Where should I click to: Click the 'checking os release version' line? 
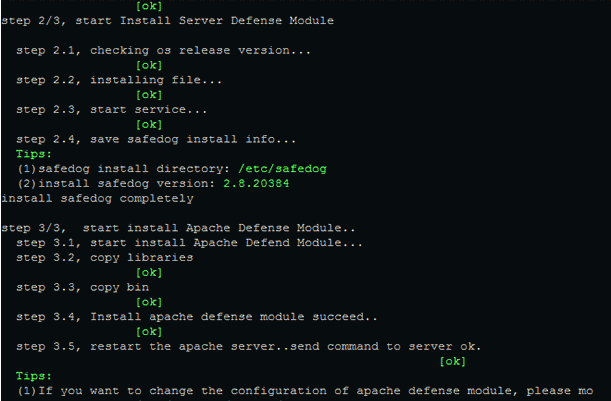pos(163,50)
